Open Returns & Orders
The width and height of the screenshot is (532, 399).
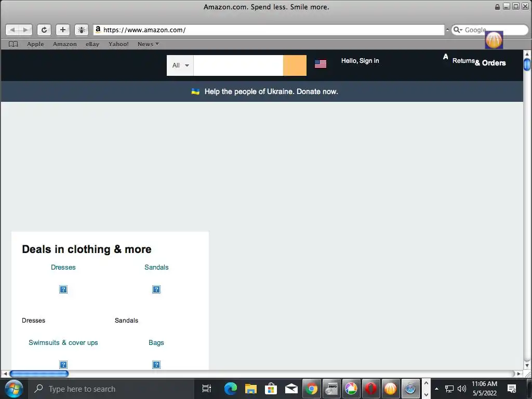(x=479, y=62)
